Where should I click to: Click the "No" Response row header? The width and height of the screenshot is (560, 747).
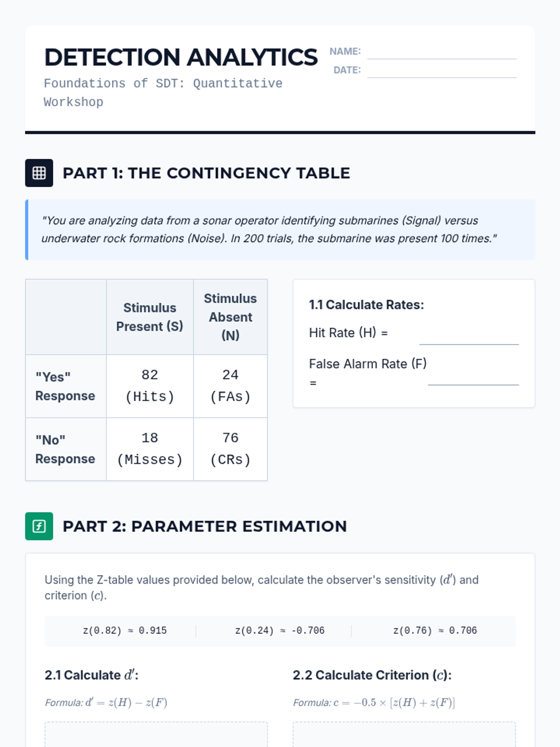(x=66, y=449)
